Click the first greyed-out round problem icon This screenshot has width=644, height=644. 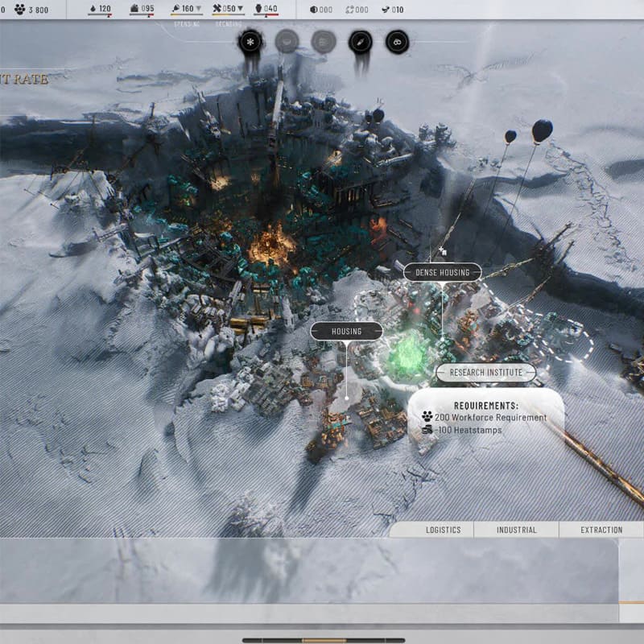[287, 42]
